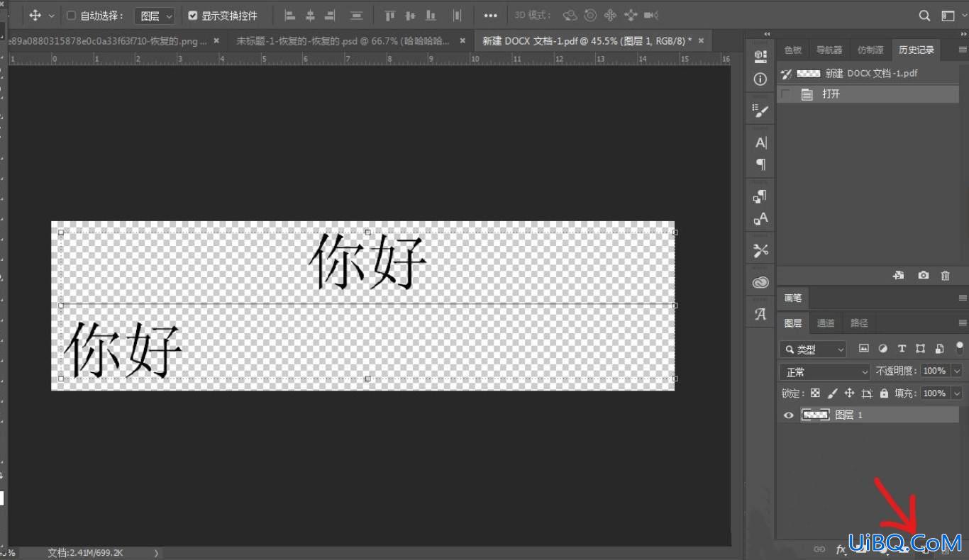The width and height of the screenshot is (969, 560).
Task: Open the Character Styles panel icon
Action: (760, 219)
